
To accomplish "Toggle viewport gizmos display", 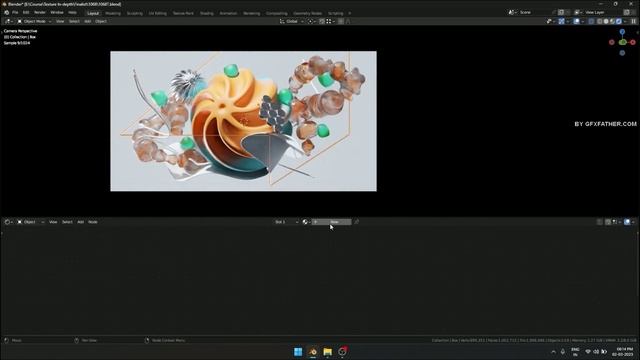I will coord(562,21).
